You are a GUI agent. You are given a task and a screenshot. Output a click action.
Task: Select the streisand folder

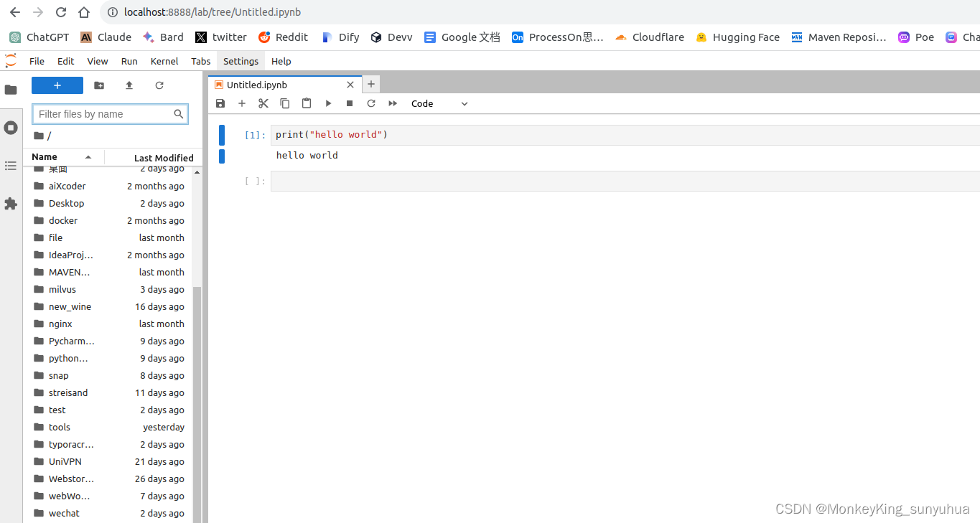point(109,392)
